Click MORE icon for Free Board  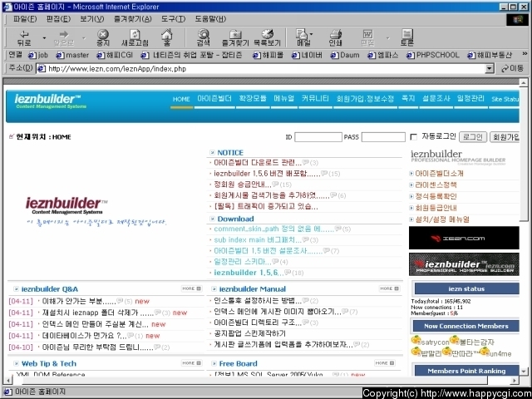(385, 363)
